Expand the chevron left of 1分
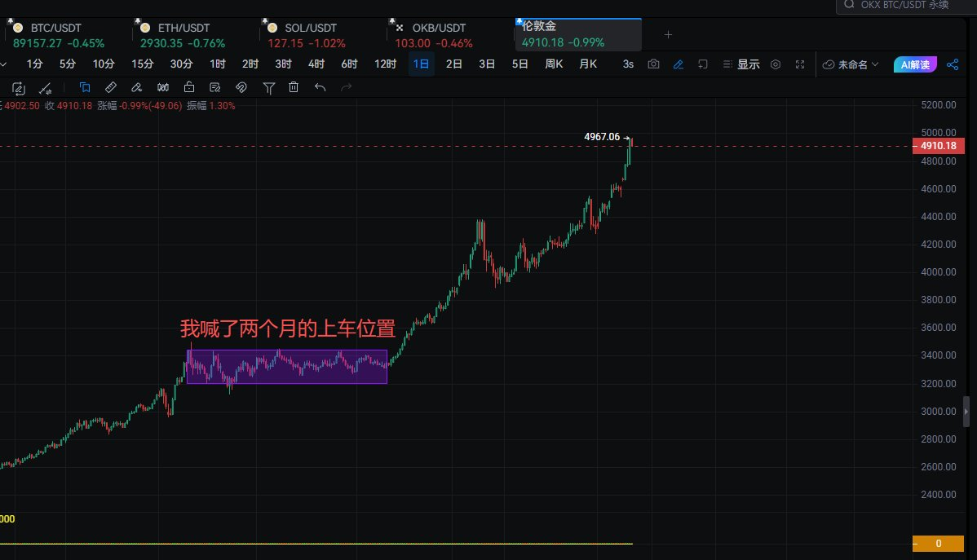This screenshot has width=977, height=560. (x=4, y=64)
